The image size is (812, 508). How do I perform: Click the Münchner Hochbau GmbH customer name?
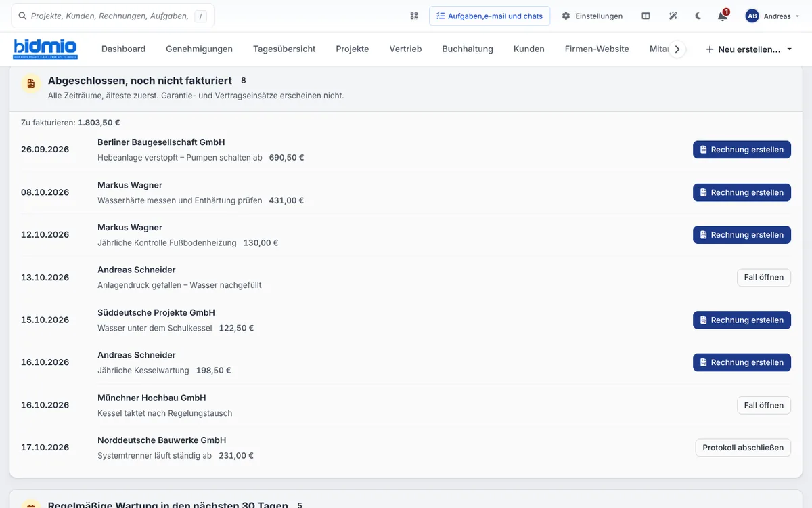tap(152, 398)
